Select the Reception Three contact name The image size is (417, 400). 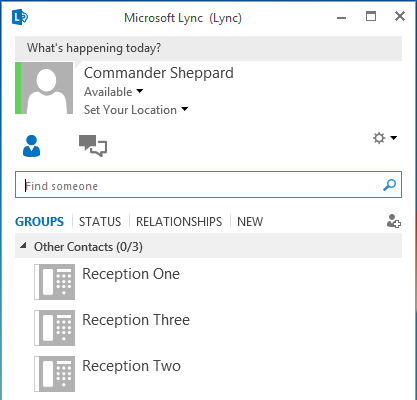click(136, 320)
